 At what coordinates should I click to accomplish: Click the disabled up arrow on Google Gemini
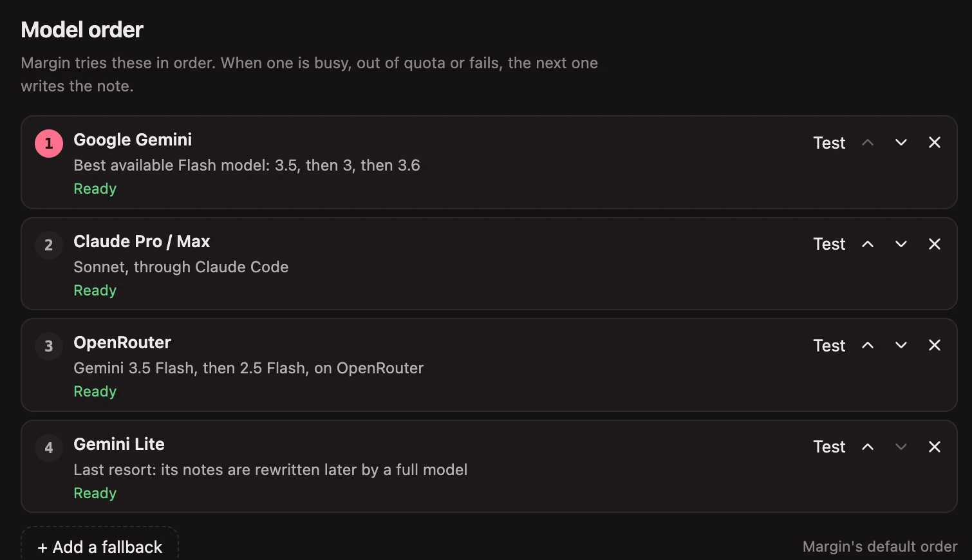(868, 142)
